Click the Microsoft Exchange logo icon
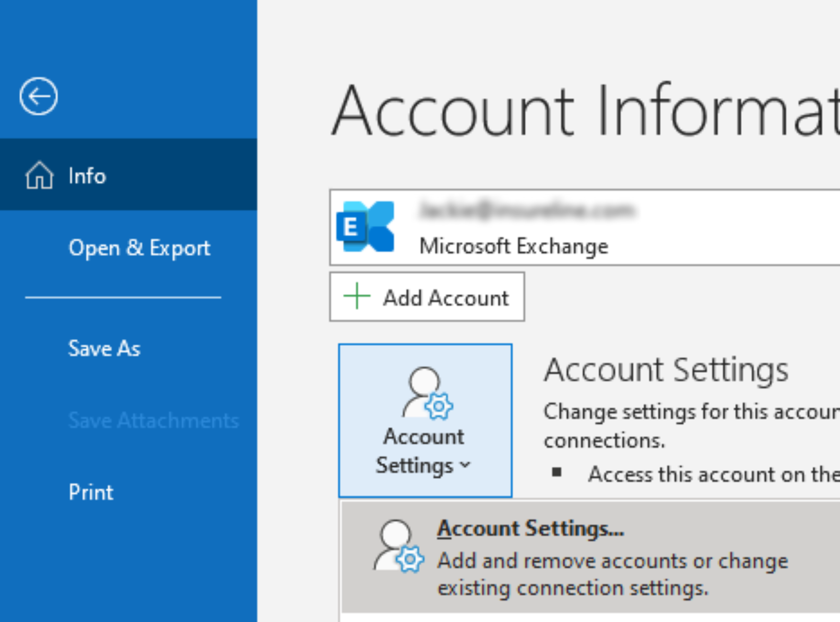The height and width of the screenshot is (622, 840). (x=365, y=227)
